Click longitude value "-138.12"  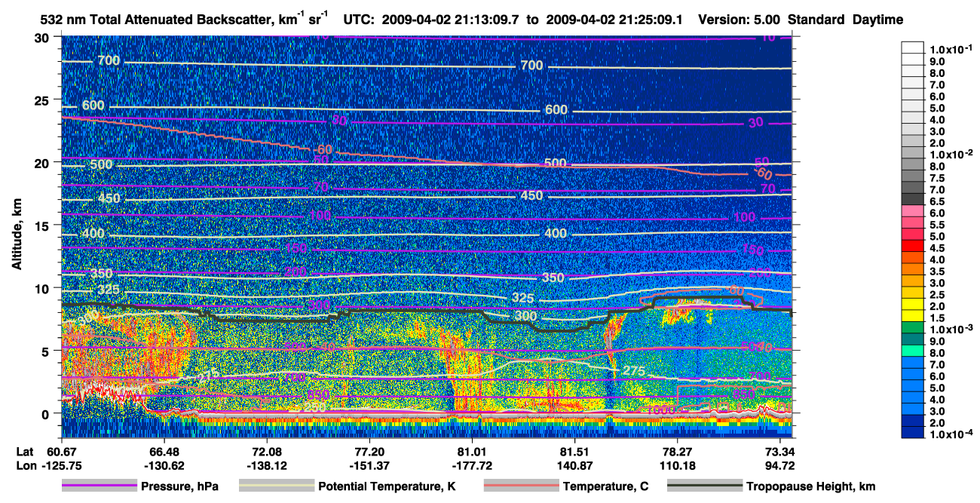point(268,466)
